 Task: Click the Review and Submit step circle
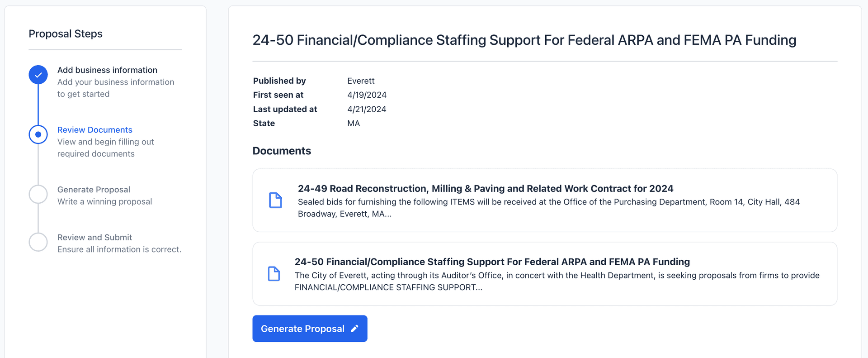[x=38, y=242]
